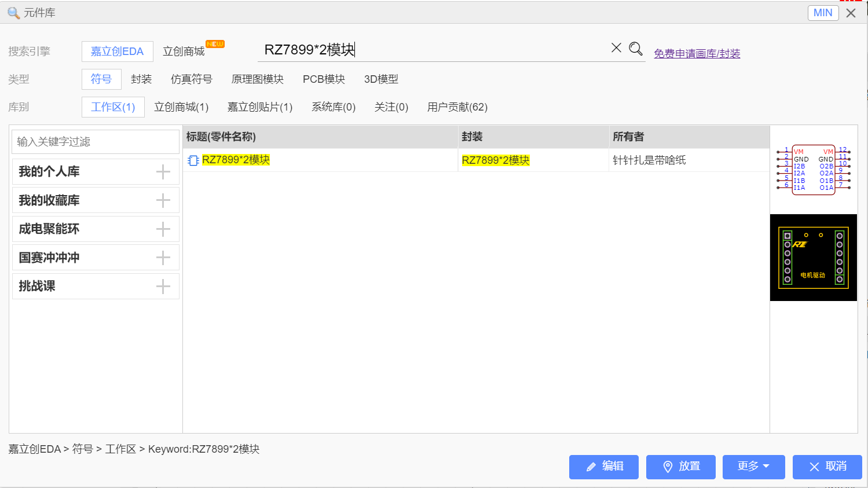Clear the search box with the X icon
Image resolution: width=868 pixels, height=488 pixels.
click(616, 48)
